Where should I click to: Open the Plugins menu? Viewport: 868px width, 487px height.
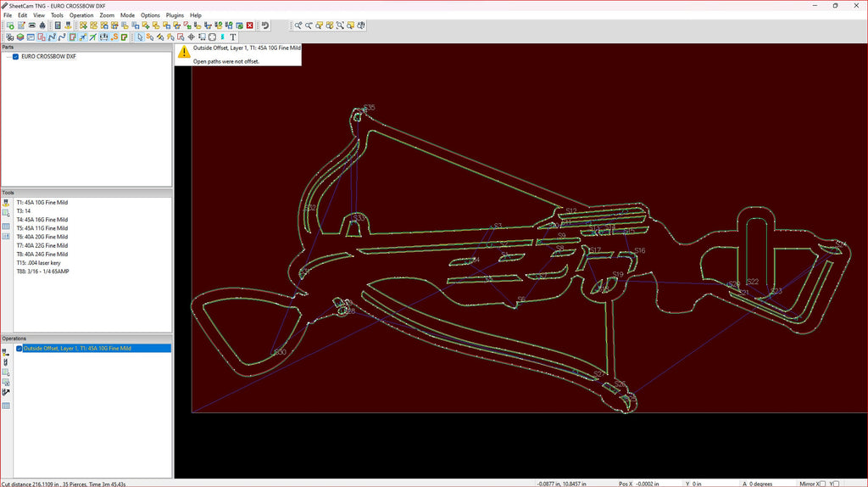[x=175, y=15]
